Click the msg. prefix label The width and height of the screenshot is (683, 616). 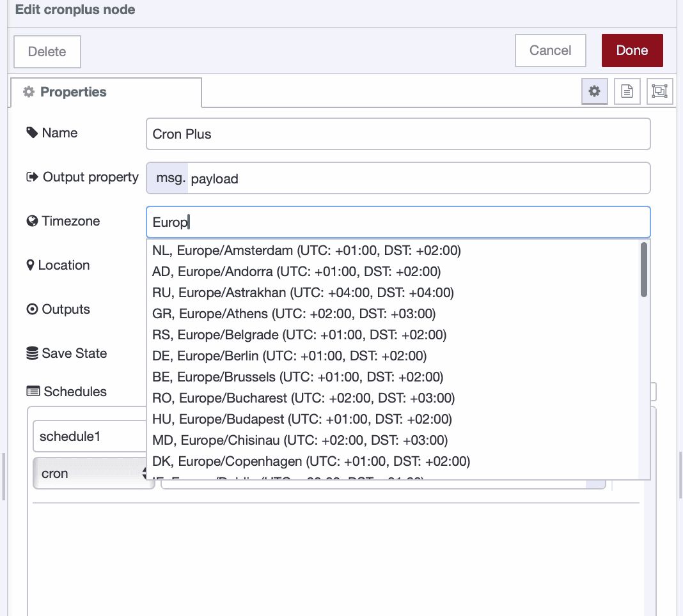169,178
